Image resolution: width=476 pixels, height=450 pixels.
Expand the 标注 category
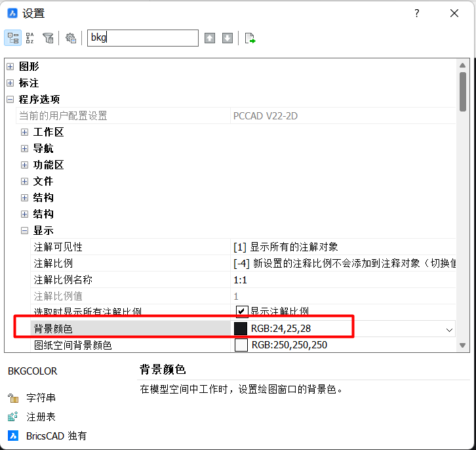tap(10, 83)
